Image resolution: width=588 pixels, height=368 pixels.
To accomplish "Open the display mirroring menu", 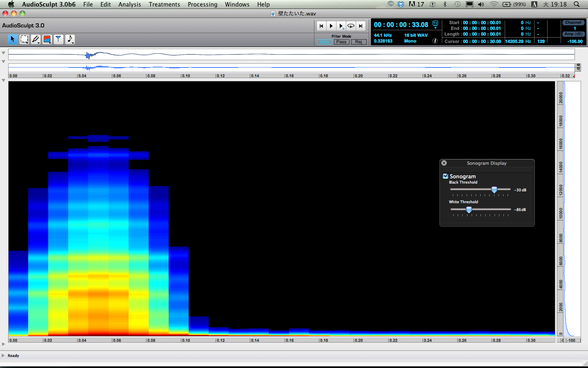I will click(x=470, y=4).
